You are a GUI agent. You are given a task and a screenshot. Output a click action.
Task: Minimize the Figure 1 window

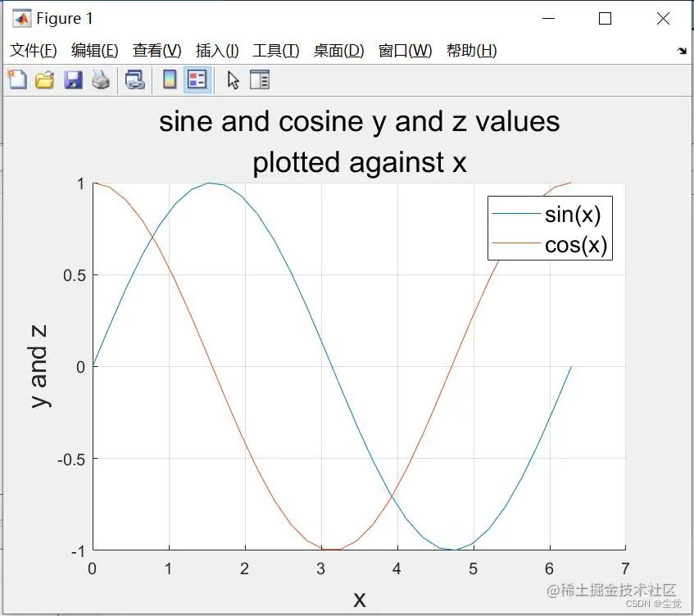(x=548, y=19)
